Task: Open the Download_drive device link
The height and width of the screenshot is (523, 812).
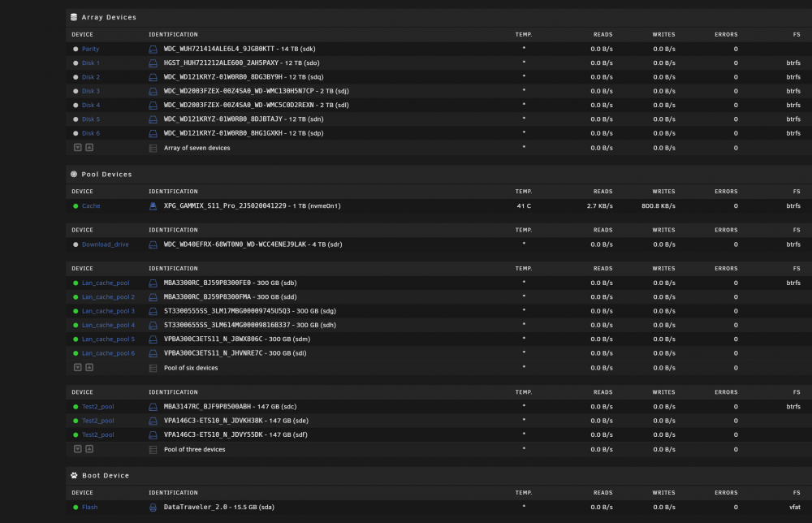Action: [x=105, y=244]
